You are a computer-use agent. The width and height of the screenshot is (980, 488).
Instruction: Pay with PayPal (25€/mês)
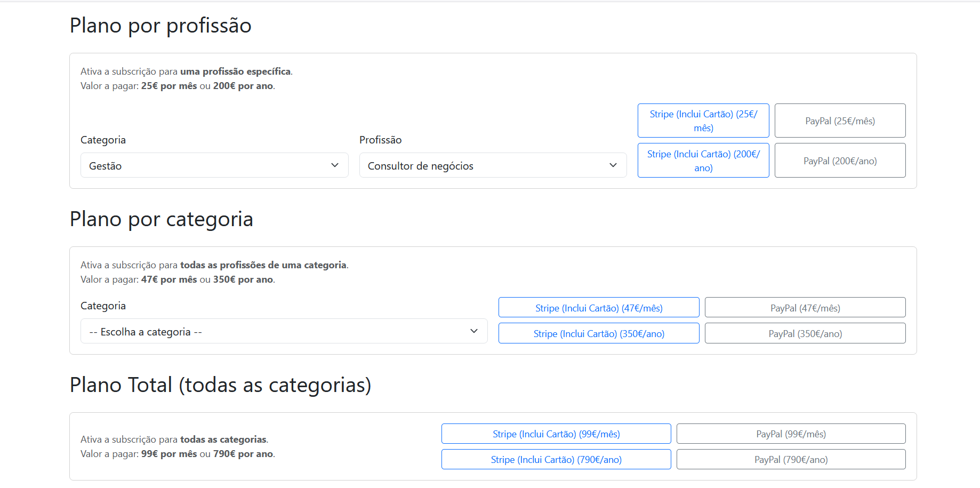(839, 121)
